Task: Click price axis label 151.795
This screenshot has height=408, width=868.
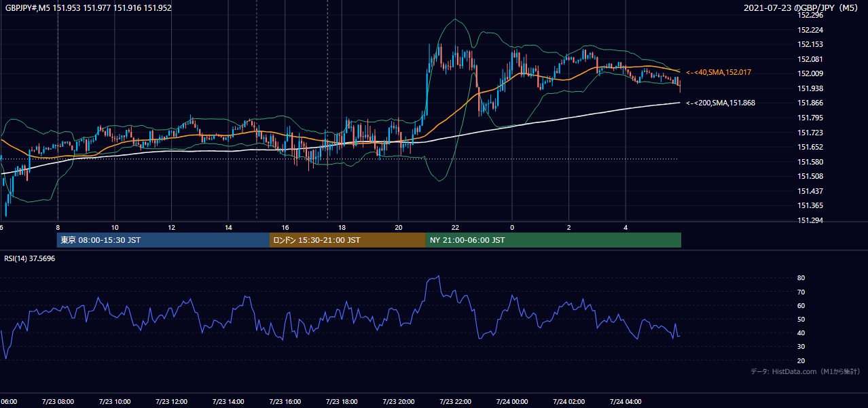Action: 810,118
